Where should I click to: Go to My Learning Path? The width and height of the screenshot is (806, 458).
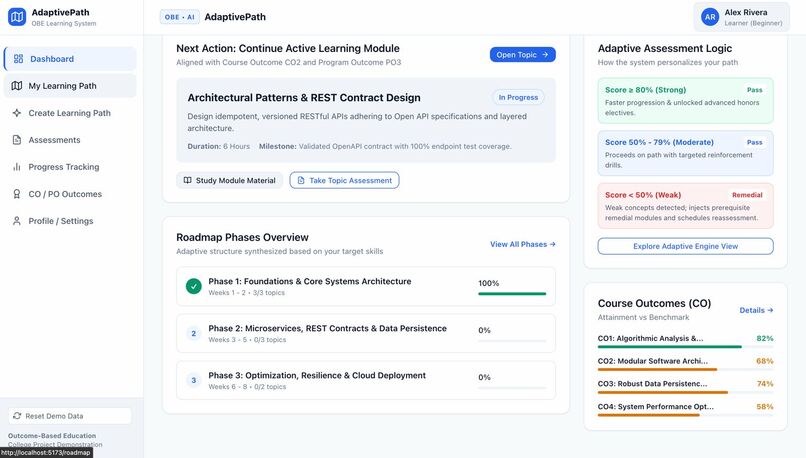(70, 86)
